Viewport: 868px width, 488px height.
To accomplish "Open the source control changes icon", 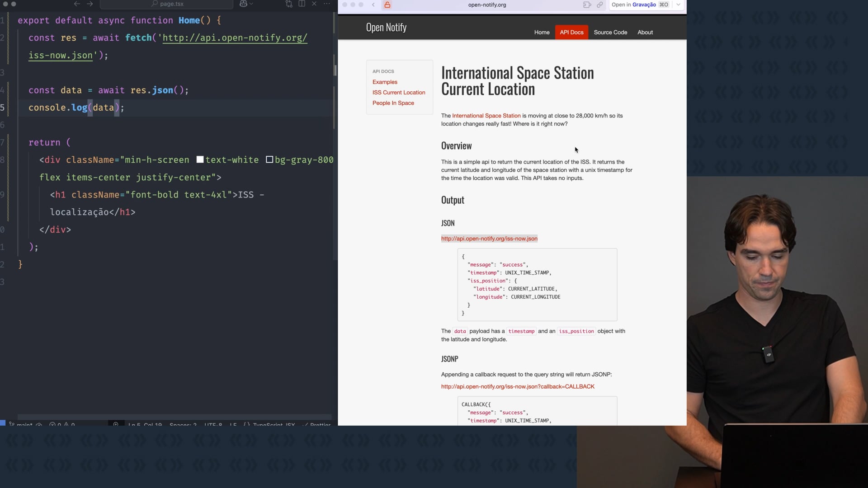I will click(x=289, y=4).
